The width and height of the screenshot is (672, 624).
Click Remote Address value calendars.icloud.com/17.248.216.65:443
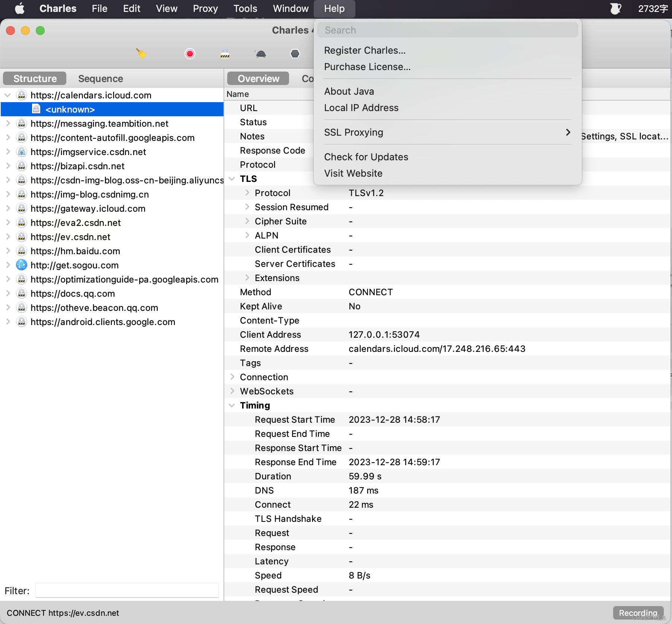coord(437,349)
